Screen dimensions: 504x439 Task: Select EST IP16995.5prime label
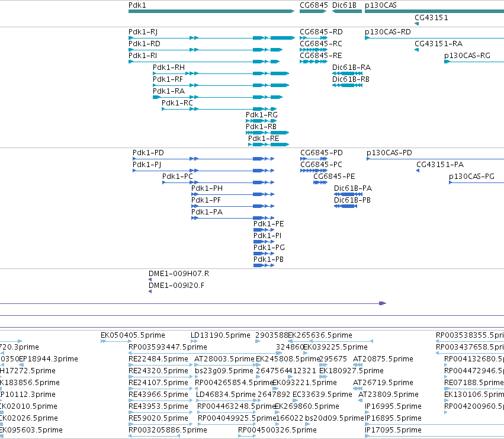coord(393,406)
